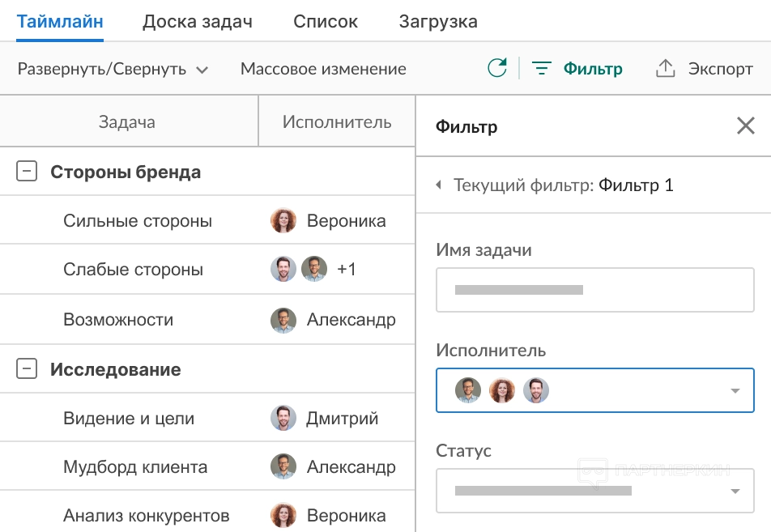Open the Список tab

(326, 22)
